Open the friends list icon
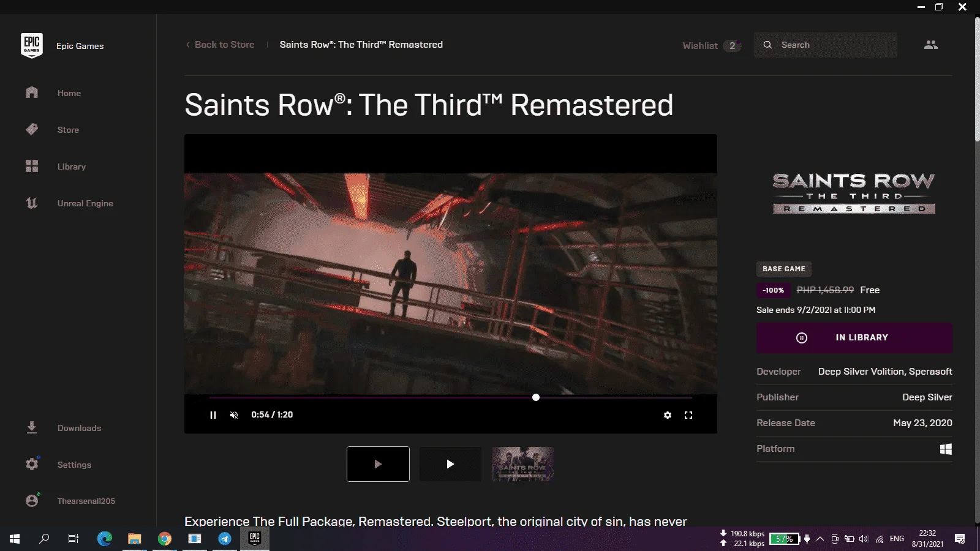 pyautogui.click(x=931, y=45)
